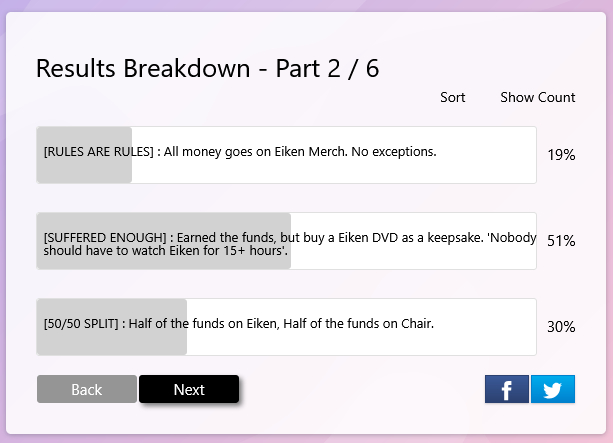Click the 19% result label
Image resolution: width=613 pixels, height=443 pixels.
(x=561, y=155)
